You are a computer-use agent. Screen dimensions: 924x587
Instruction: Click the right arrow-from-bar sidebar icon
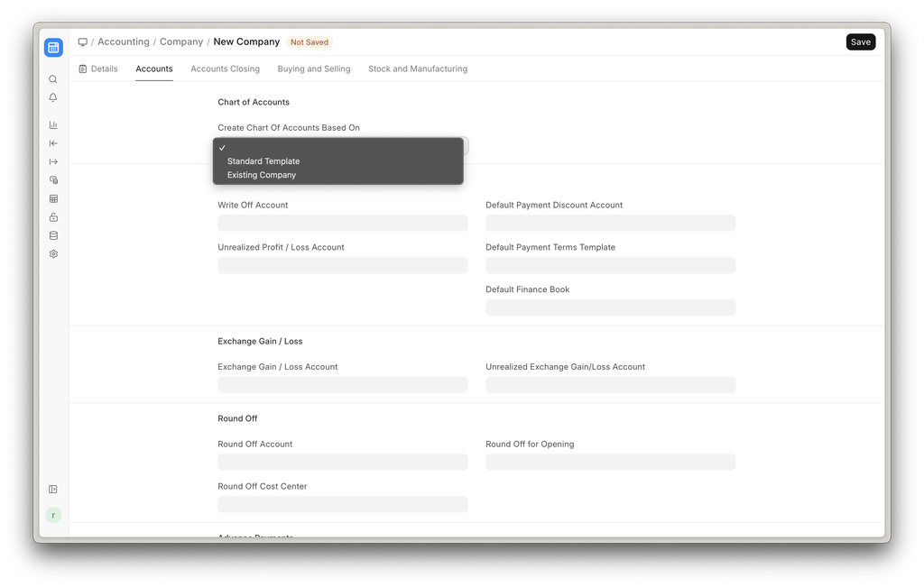click(x=53, y=162)
